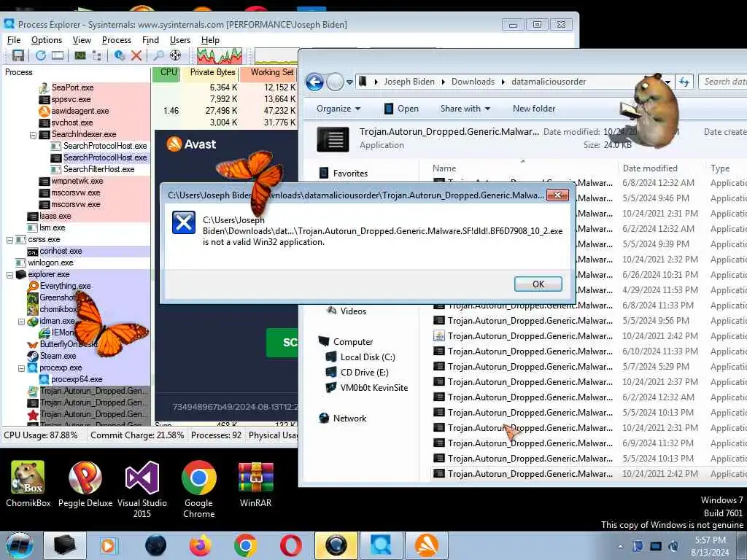Click the Refresh icon in Process Explorer toolbar
Image resolution: width=747 pixels, height=560 pixels.
pyautogui.click(x=41, y=55)
